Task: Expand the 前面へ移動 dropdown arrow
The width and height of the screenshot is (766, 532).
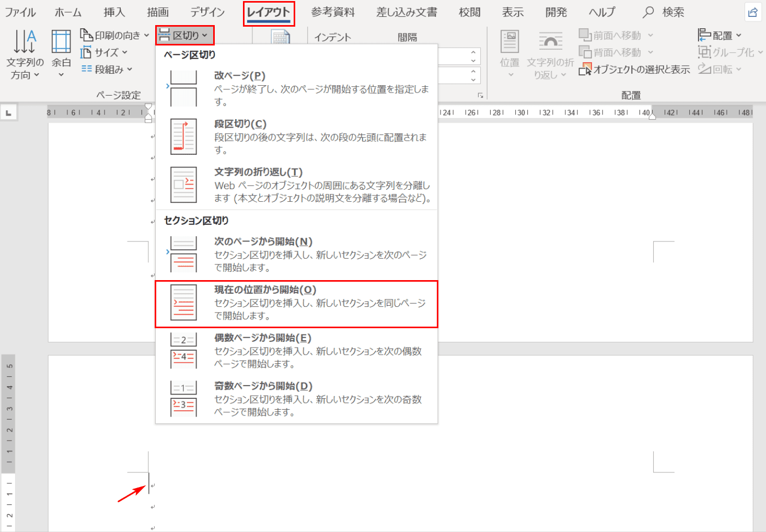Action: coord(651,35)
